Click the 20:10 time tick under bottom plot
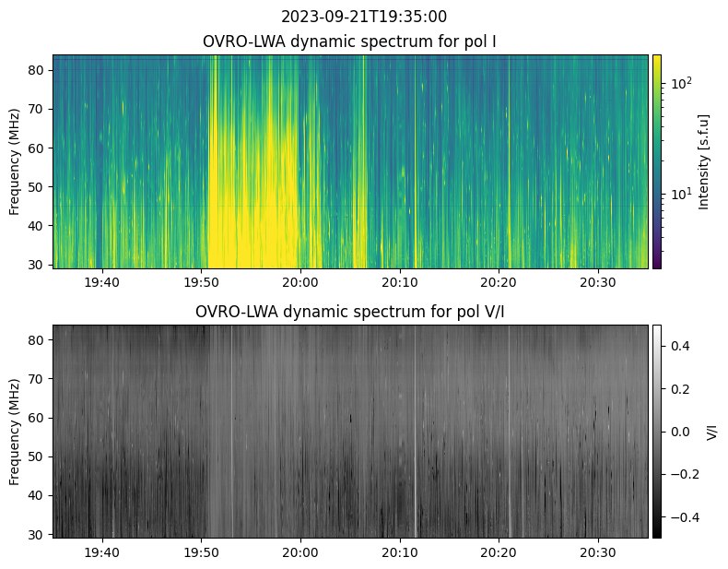728x569 pixels. [399, 551]
